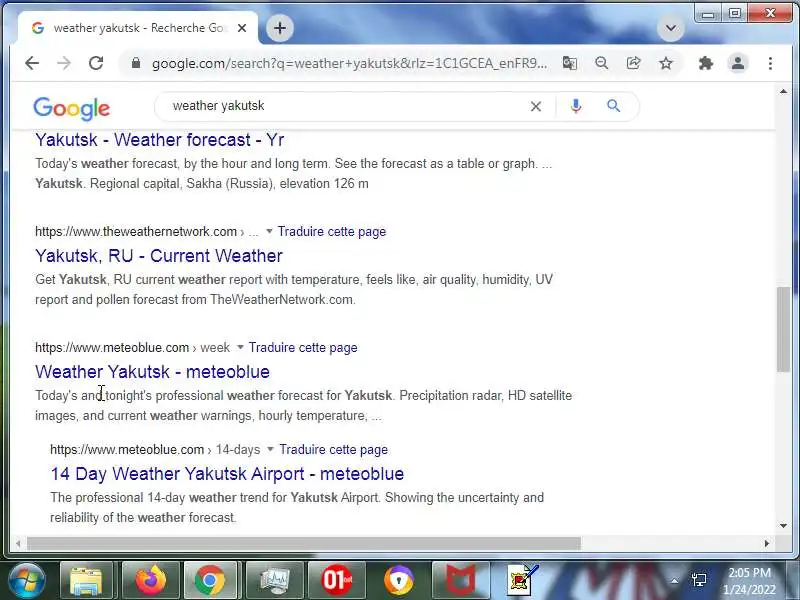Open the Chrome profile avatar
800x600 pixels.
(x=738, y=63)
